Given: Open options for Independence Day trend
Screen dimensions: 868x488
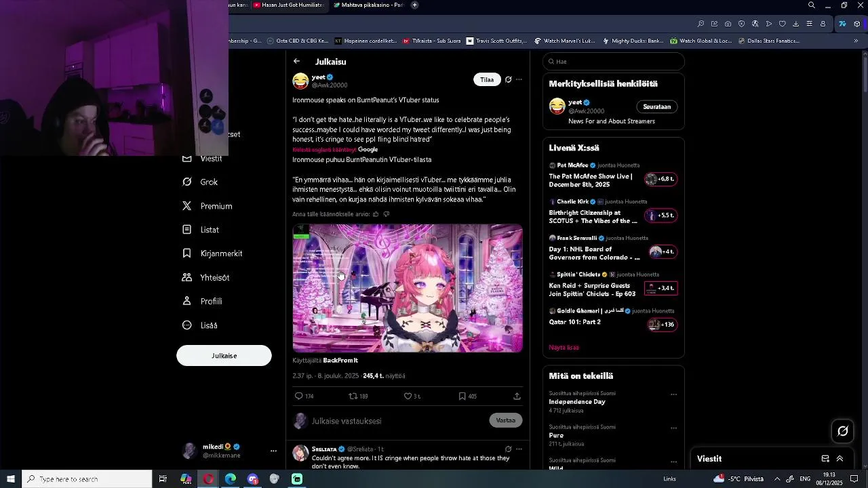Looking at the screenshot, I should pos(673,394).
